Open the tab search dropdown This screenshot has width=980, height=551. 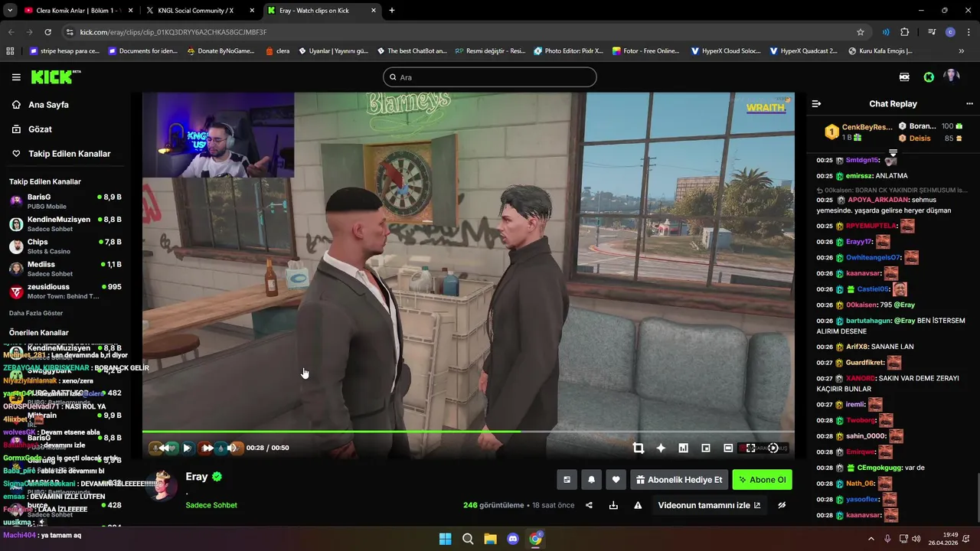(x=10, y=11)
